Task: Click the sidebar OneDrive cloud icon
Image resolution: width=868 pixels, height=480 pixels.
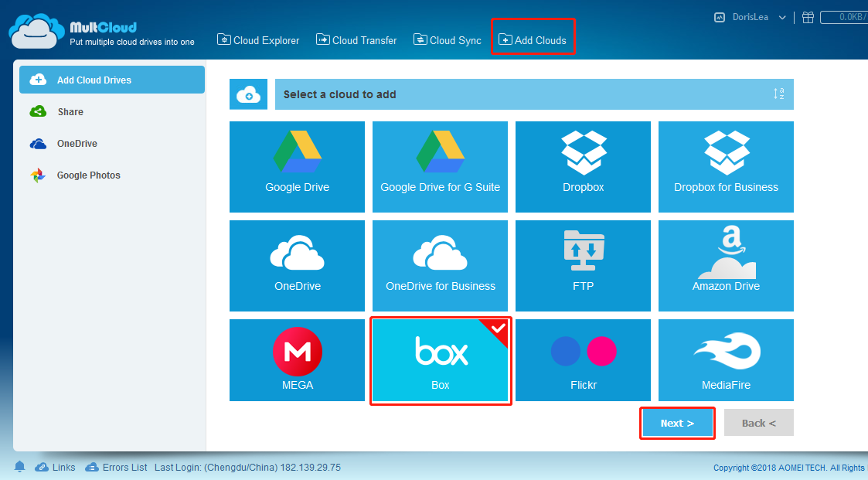Action: [x=38, y=144]
